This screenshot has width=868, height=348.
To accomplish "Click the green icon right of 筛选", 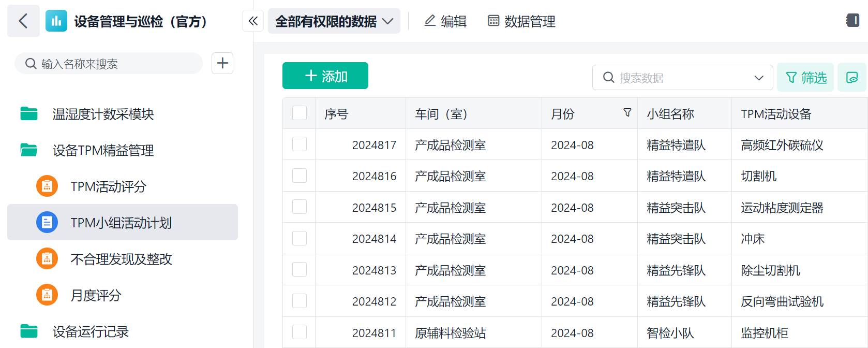I will pyautogui.click(x=851, y=78).
